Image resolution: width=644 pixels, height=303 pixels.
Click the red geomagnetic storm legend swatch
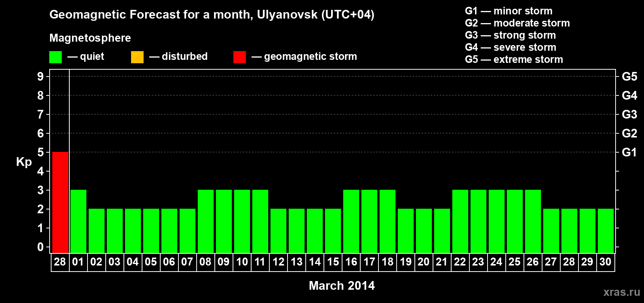(239, 57)
